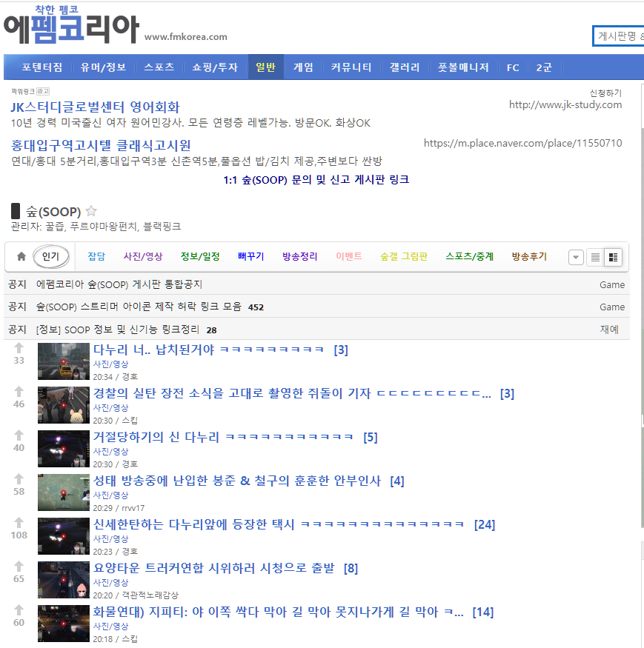Open thumbnail of 성태 방송중에 난입한 봉준 post
This screenshot has height=648, width=644.
63,492
